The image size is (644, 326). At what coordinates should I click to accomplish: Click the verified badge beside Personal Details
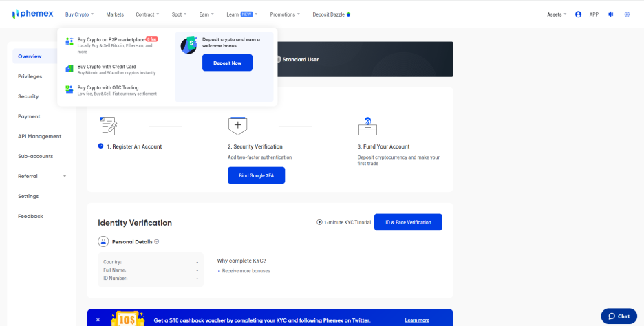(x=156, y=242)
